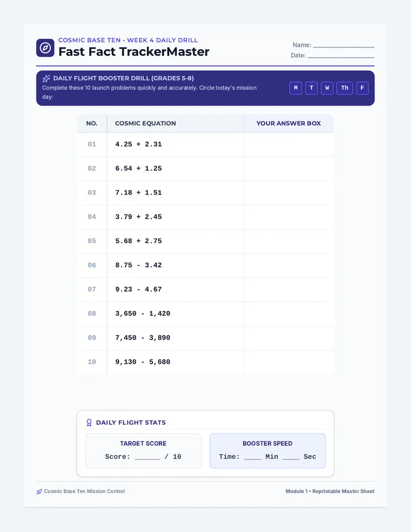Select the T day box
Image resolution: width=411 pixels, height=532 pixels.
pos(311,88)
